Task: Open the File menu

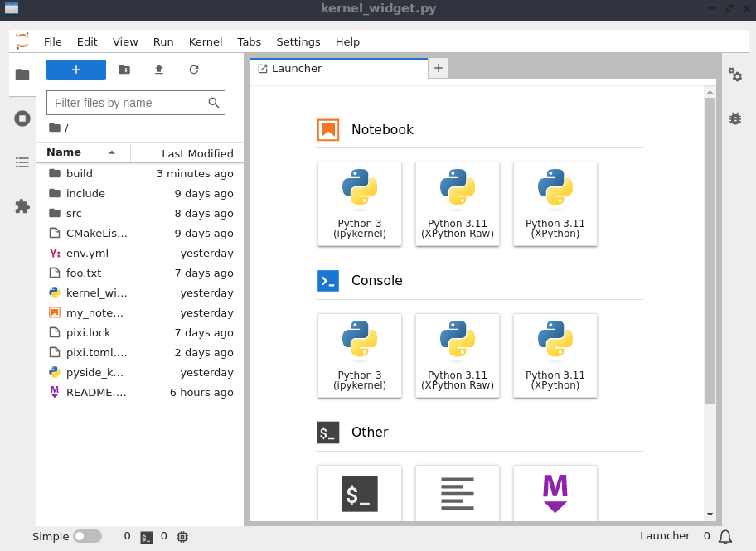Action: pos(52,42)
